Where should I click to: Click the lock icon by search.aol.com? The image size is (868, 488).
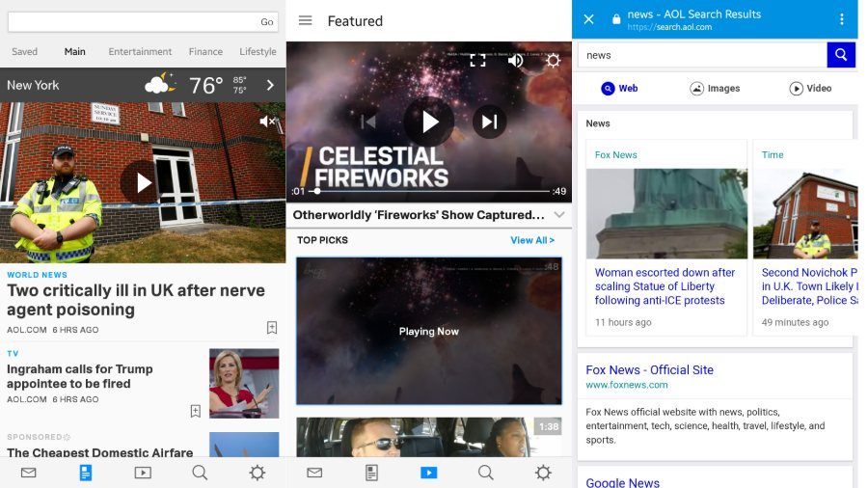[x=616, y=19]
